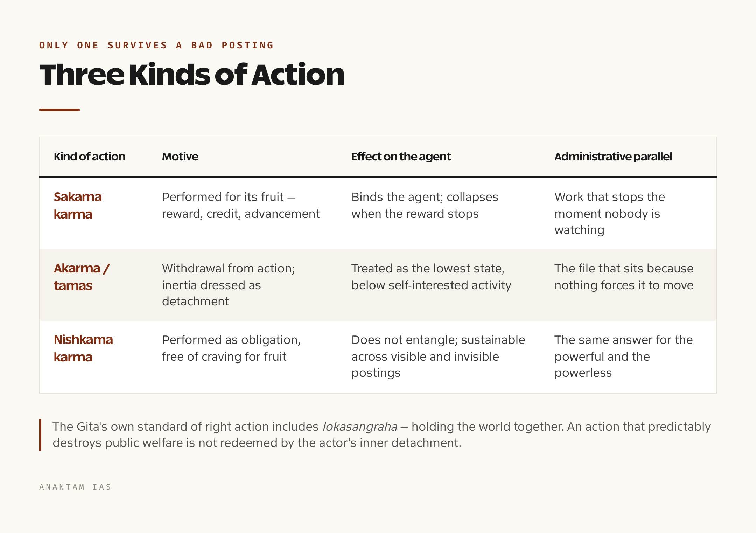Click the italic word 'lokasangraha' in the note
The height and width of the screenshot is (533, 756).
359,427
